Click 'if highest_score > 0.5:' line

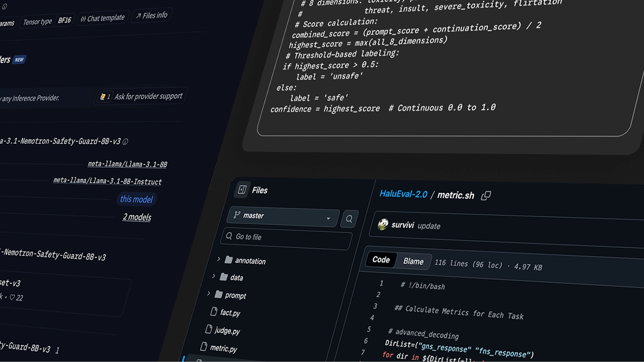331,65
